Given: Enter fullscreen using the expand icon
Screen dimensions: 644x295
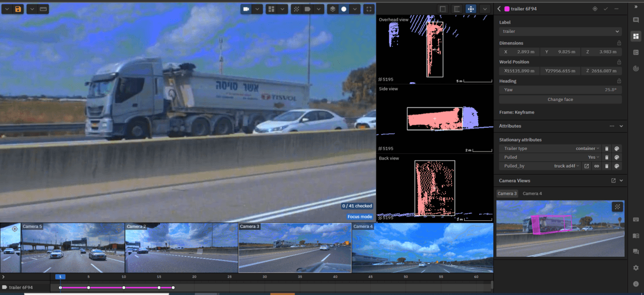Looking at the screenshot, I should (x=368, y=9).
